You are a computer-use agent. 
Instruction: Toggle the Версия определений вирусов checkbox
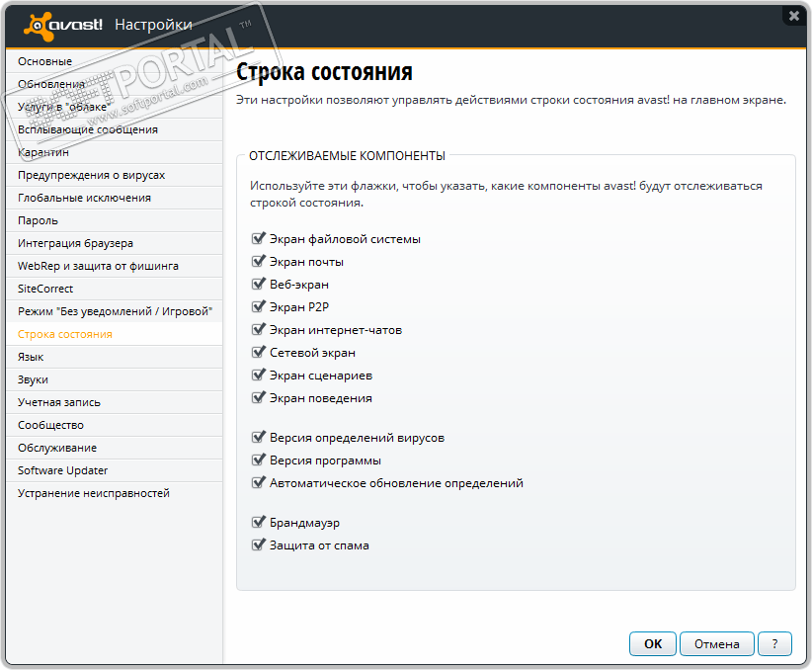(259, 438)
